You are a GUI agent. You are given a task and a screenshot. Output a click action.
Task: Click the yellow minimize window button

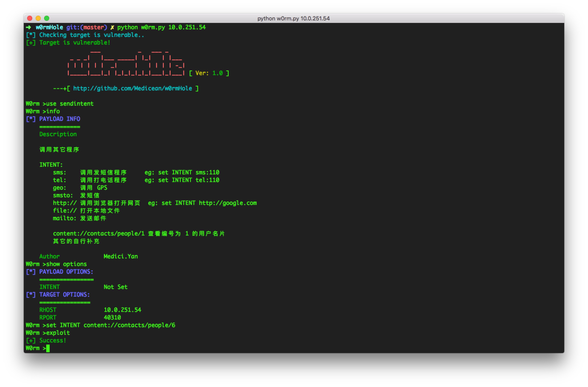38,18
